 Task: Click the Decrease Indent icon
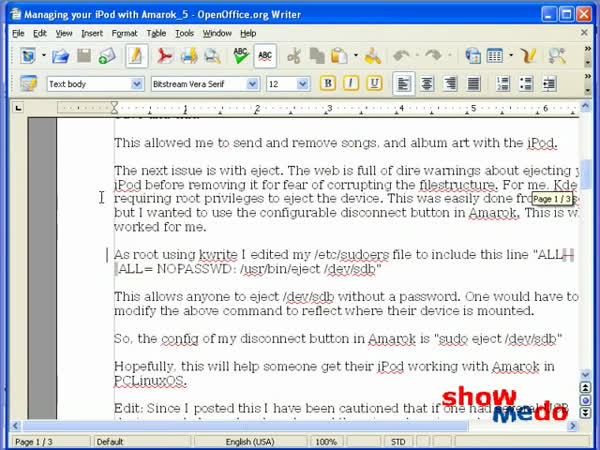point(549,83)
